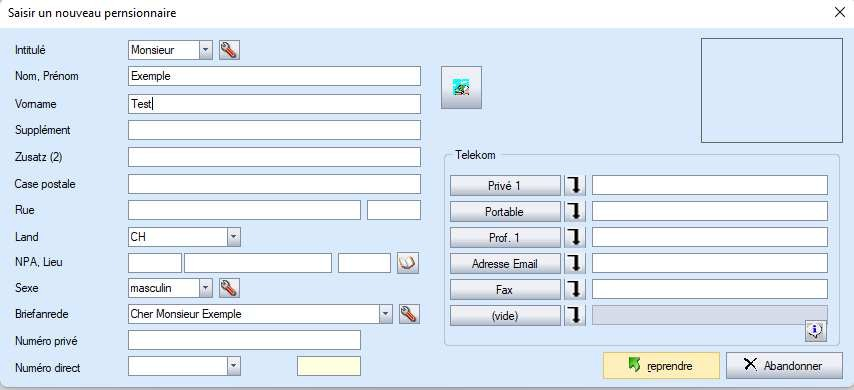The width and height of the screenshot is (854, 390).
Task: Click the Adresse Email button
Action: coord(505,264)
